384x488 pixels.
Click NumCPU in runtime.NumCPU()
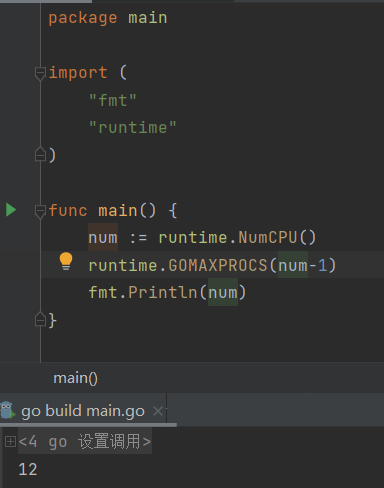click(x=268, y=238)
